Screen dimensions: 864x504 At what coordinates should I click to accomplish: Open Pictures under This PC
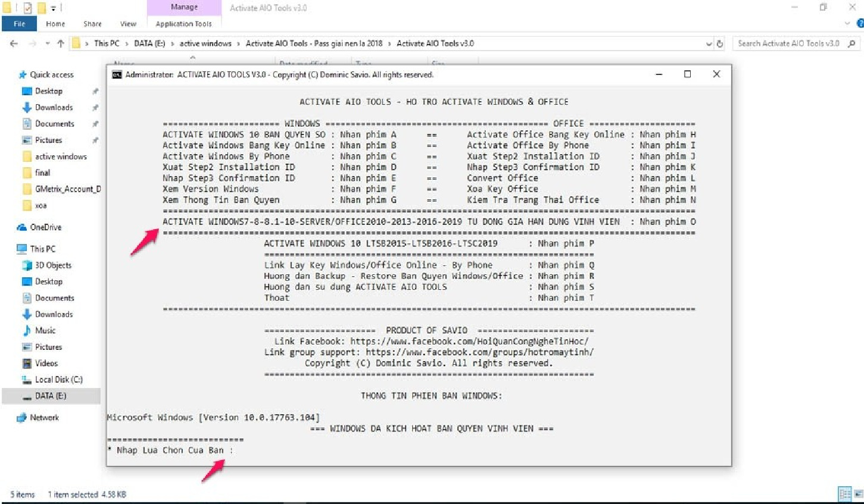click(49, 347)
